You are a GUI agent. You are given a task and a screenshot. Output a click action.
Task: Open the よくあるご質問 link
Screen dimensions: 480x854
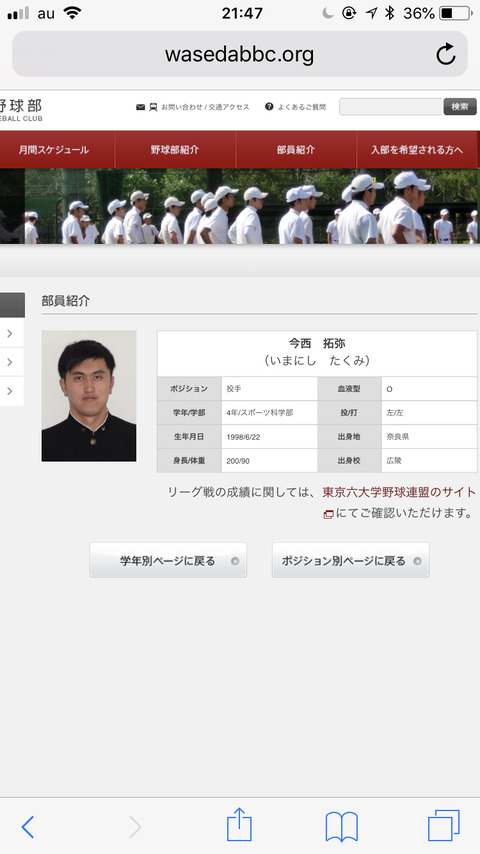(302, 107)
